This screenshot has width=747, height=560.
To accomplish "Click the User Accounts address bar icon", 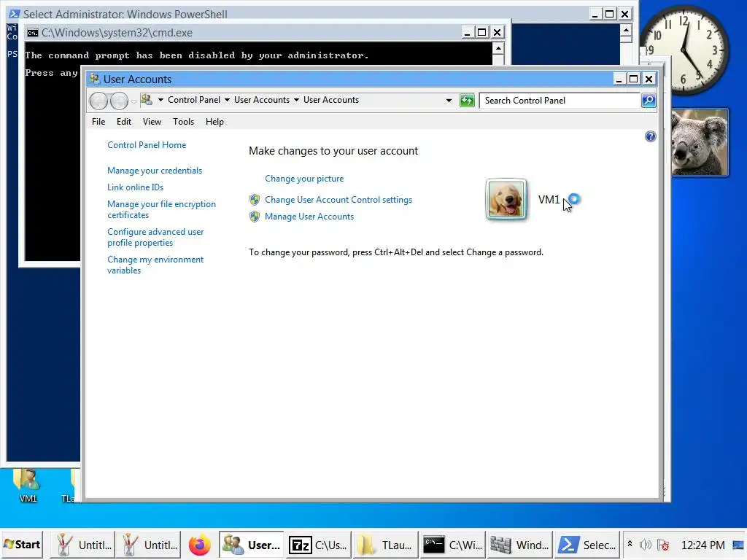I will (x=147, y=100).
